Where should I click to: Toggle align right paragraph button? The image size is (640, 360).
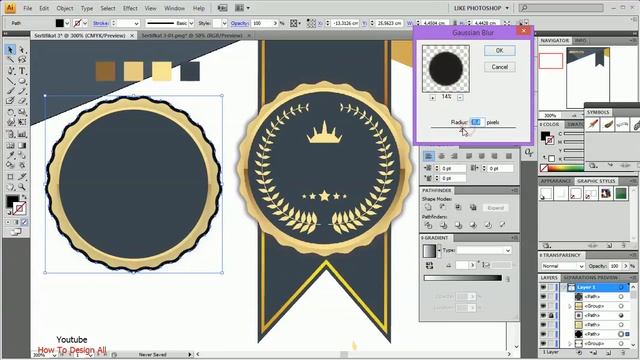(x=454, y=156)
